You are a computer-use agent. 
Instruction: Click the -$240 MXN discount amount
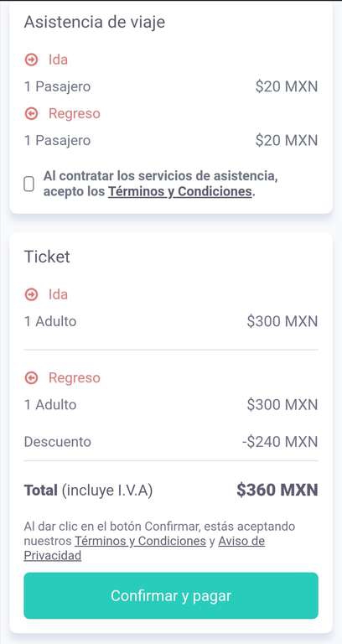280,442
